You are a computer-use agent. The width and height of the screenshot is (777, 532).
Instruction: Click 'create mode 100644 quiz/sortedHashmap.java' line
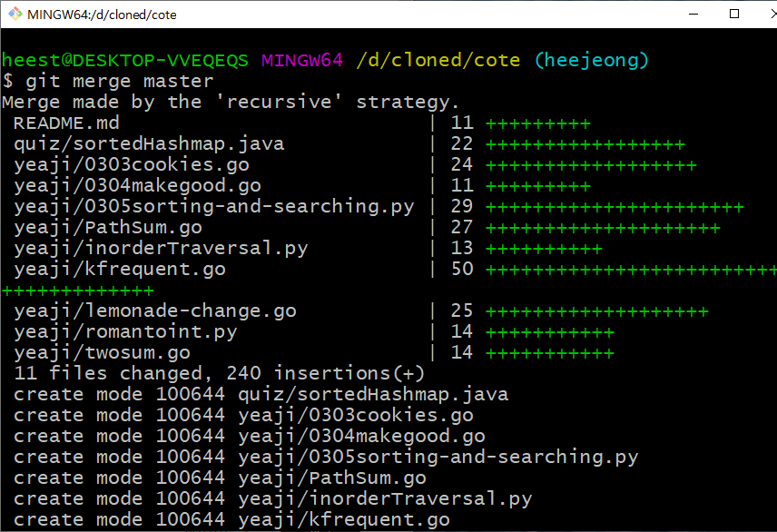pos(261,394)
